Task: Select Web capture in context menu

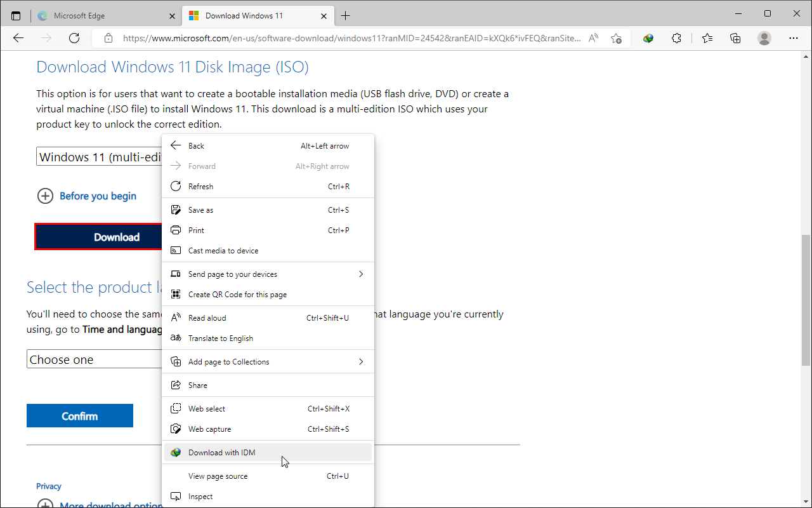Action: click(268, 429)
